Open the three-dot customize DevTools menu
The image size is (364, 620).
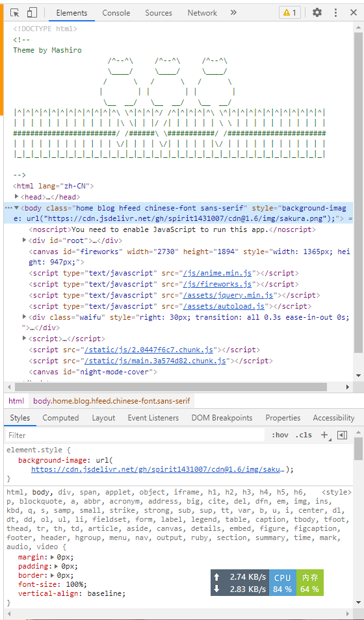pos(335,12)
